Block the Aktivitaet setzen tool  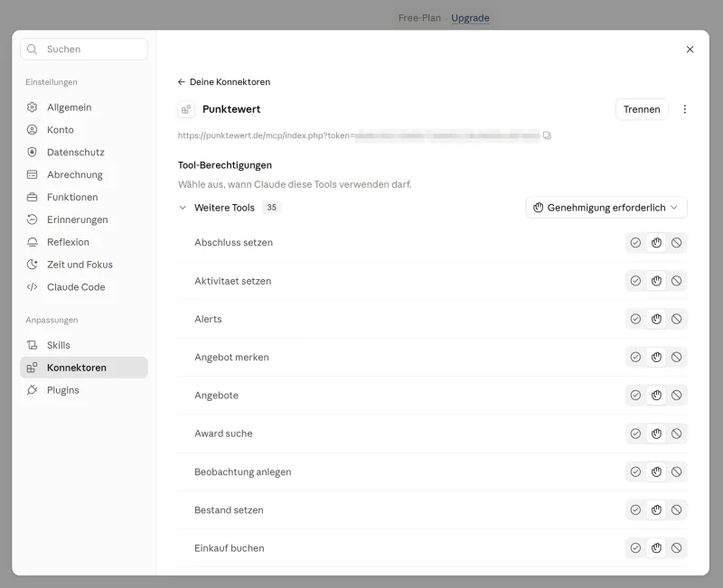pos(676,281)
